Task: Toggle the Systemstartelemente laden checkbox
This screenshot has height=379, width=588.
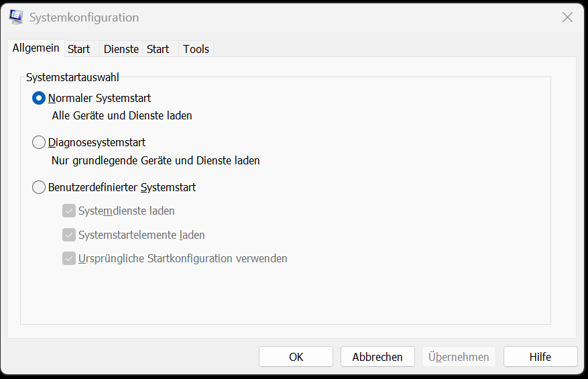Action: point(69,235)
